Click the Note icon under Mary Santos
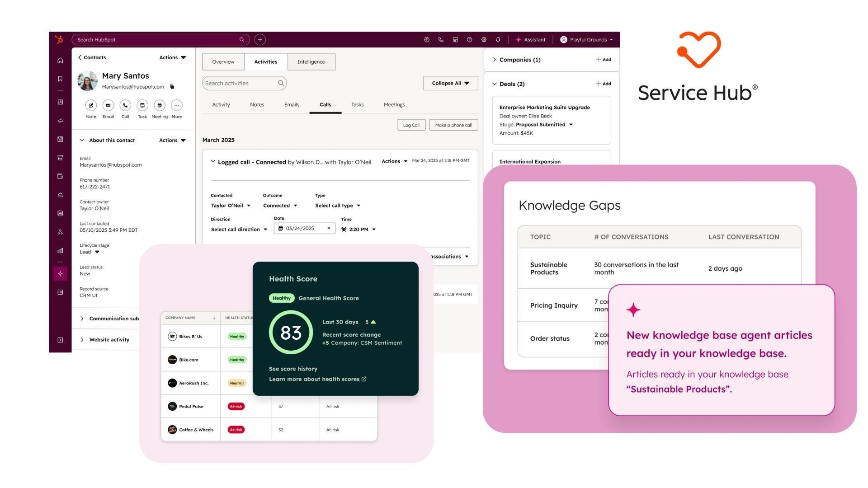The image size is (868, 488). click(91, 105)
